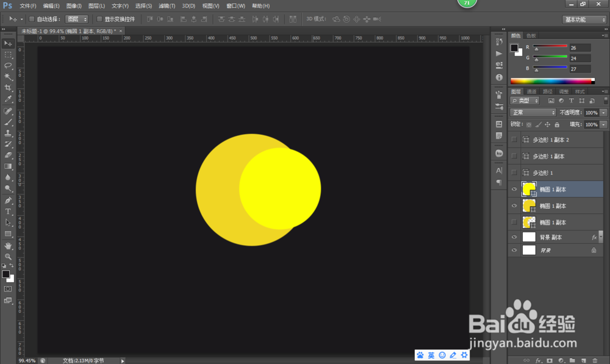Hide the 背景 副本 layer
Screen dimensions: 610x364
[x=514, y=237]
